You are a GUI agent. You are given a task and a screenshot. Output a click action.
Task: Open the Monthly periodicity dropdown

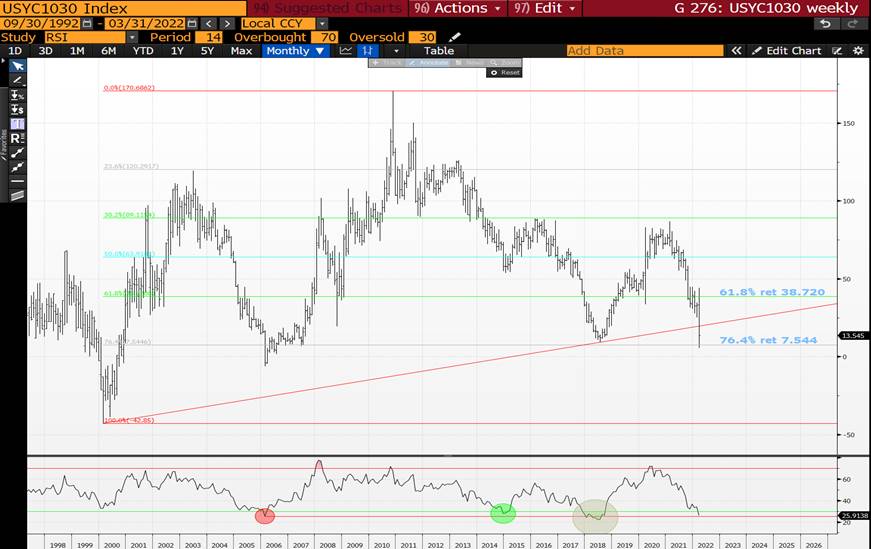coord(295,50)
